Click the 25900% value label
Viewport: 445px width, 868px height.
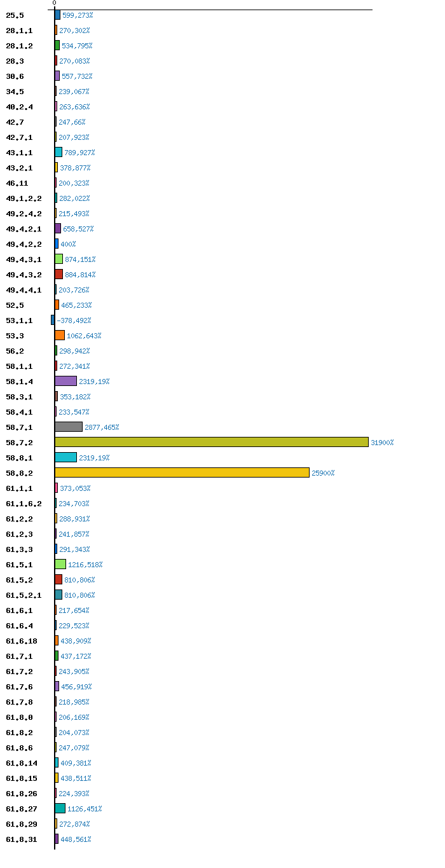tap(323, 473)
